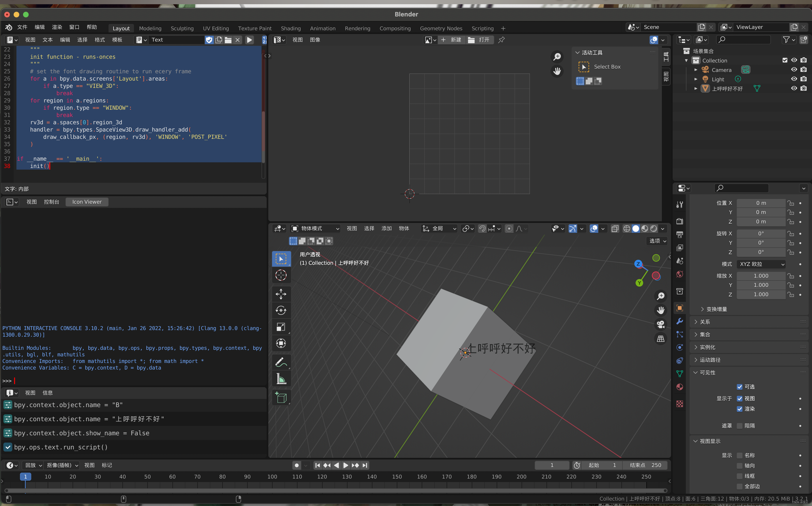Viewport: 812px width, 506px height.
Task: Select the Move tool in the viewport toolbar
Action: pos(281,294)
